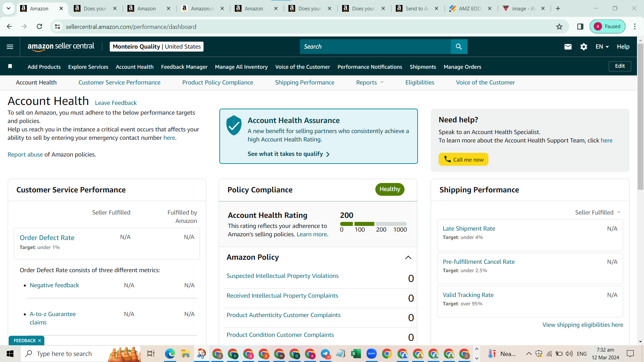Open the EN language dropdown
This screenshot has width=644, height=362.
pyautogui.click(x=602, y=47)
